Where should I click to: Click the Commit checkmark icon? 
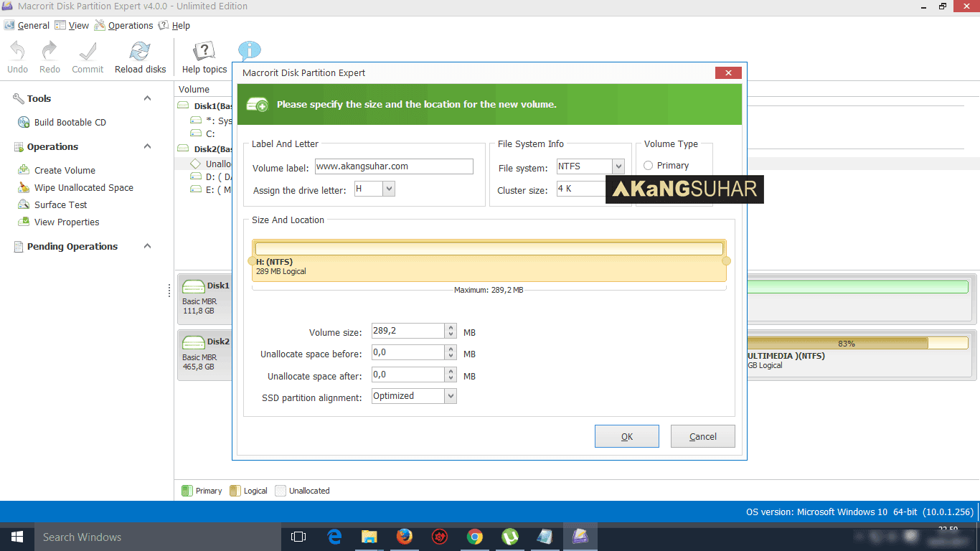pyautogui.click(x=88, y=51)
